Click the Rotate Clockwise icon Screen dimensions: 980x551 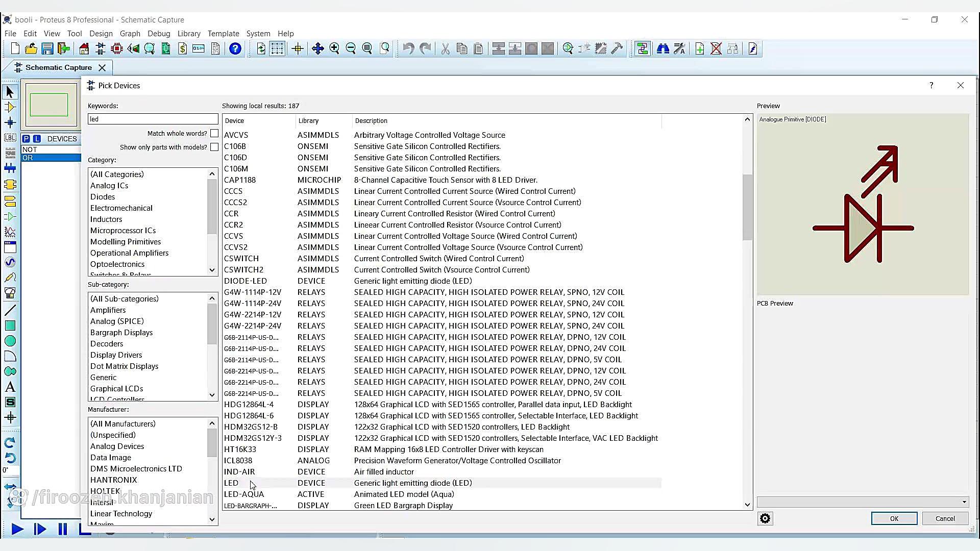[10, 443]
